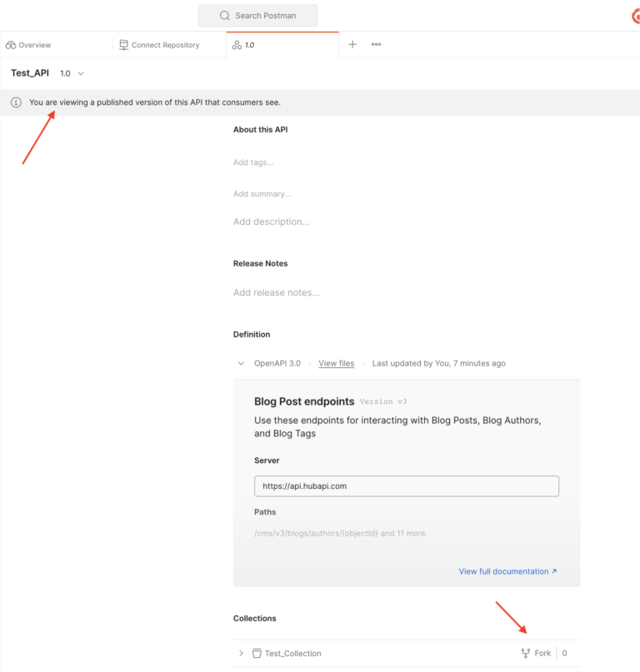The width and height of the screenshot is (640, 672).
Task: Click 'Last updated by You, 7 minutes ago'
Action: (439, 363)
